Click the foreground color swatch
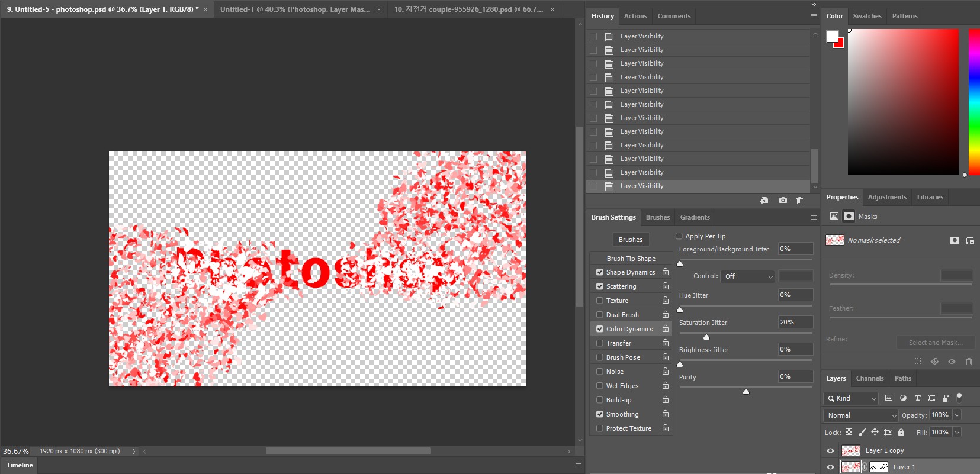980x474 pixels. click(832, 36)
